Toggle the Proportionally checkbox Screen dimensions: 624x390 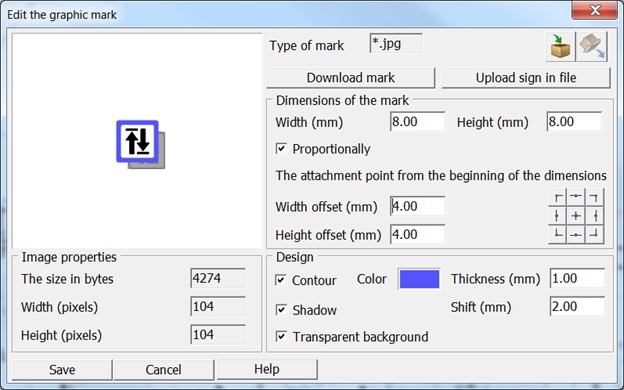point(281,149)
